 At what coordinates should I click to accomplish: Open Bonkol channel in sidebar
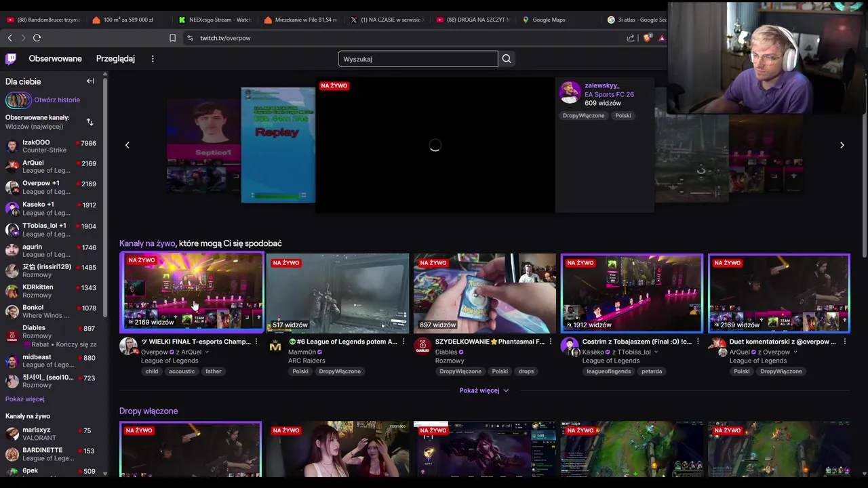point(53,311)
